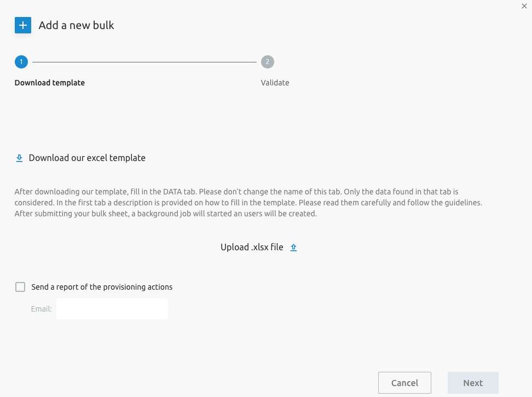Cancel the new bulk dialog

click(405, 383)
